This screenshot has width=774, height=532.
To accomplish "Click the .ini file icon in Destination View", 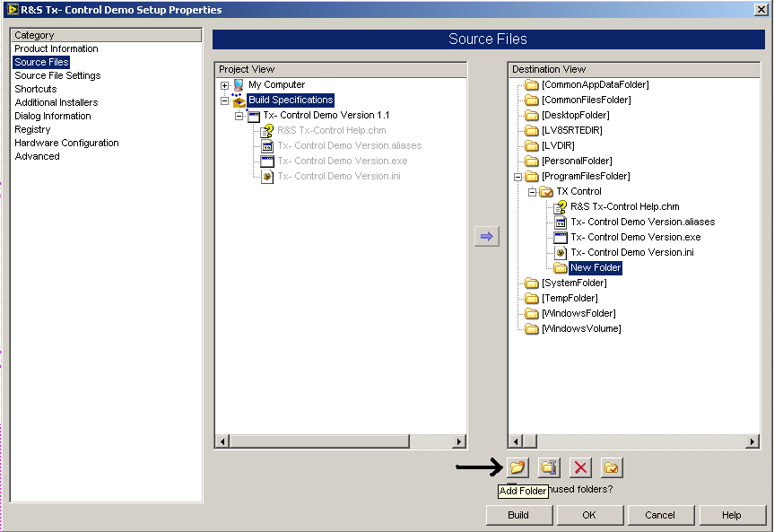I will pyautogui.click(x=561, y=253).
